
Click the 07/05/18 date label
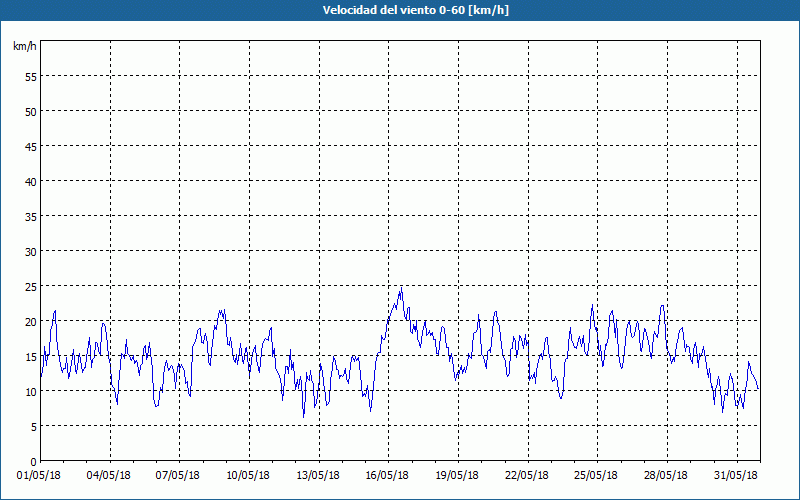click(178, 475)
